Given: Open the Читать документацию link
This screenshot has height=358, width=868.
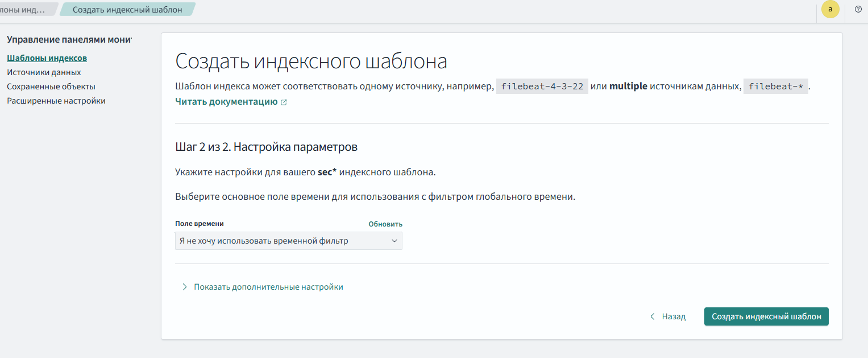Looking at the screenshot, I should 226,102.
